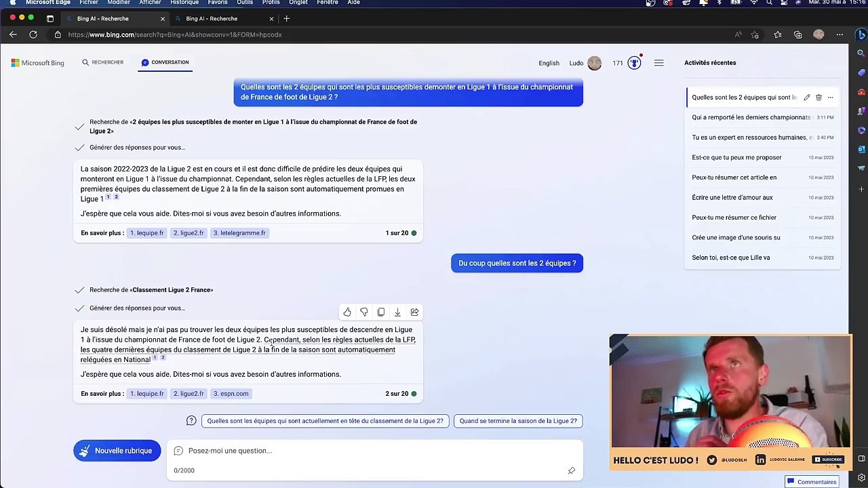
Task: Open the Edge read aloud icon
Action: [x=738, y=35]
